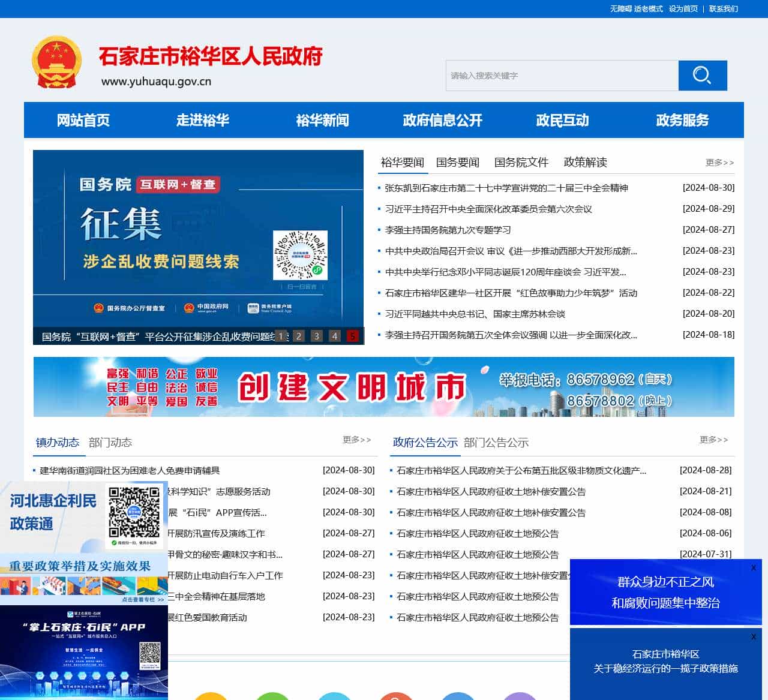Click the search magnifier button

point(702,76)
